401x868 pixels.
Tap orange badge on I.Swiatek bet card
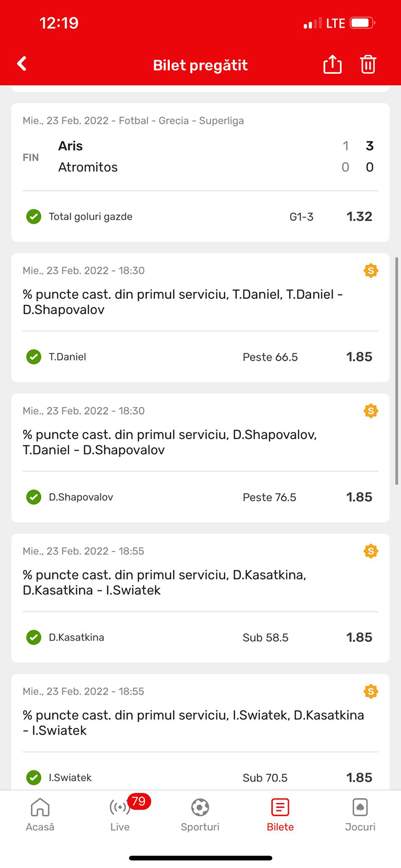(x=371, y=691)
